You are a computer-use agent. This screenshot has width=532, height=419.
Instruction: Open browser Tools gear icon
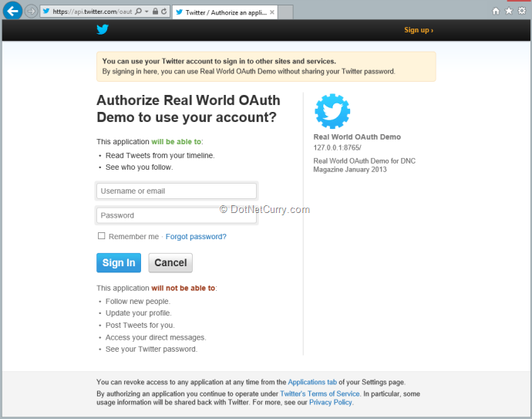[x=522, y=11]
